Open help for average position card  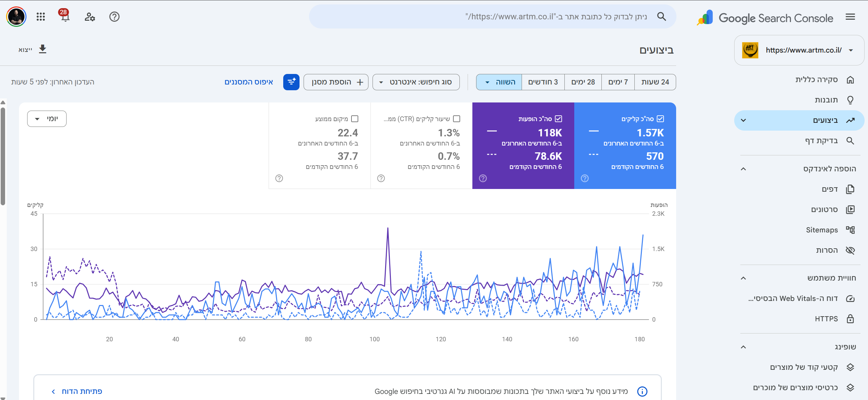pos(279,178)
